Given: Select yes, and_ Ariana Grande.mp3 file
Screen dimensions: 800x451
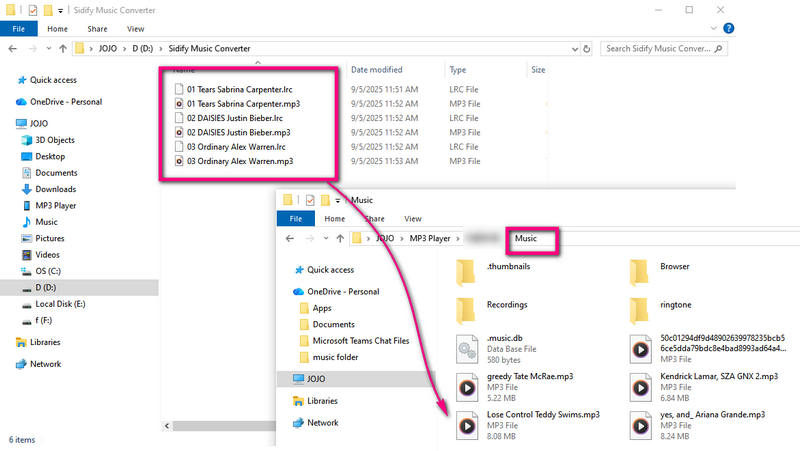Looking at the screenshot, I should tap(697, 425).
